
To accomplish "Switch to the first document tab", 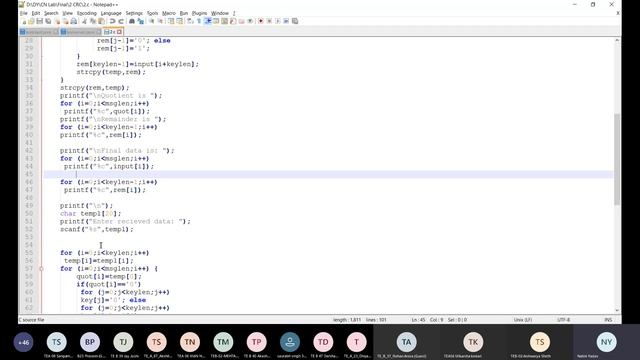I will 39,32.
